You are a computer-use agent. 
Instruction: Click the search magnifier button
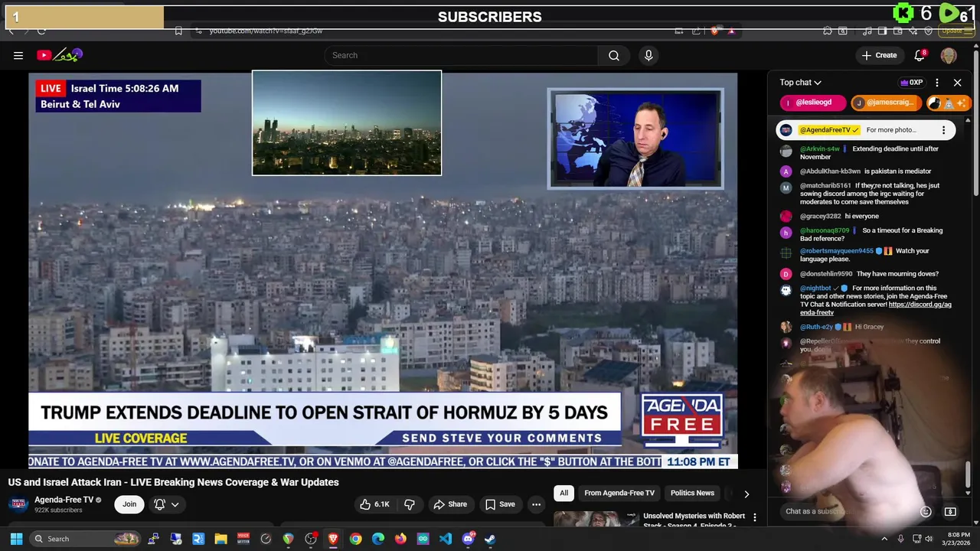click(614, 55)
